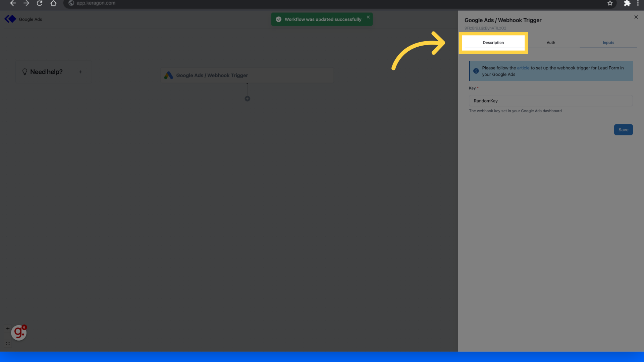Click the Key input field

pos(551,101)
